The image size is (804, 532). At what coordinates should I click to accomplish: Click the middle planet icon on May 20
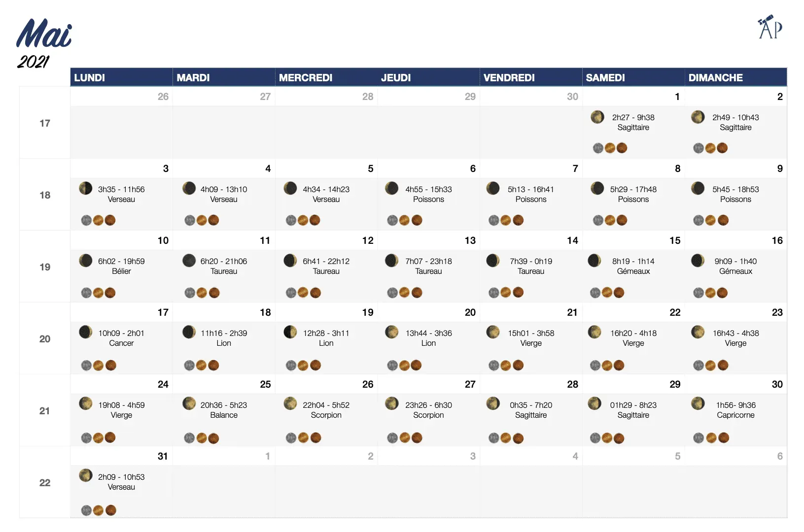pos(405,366)
